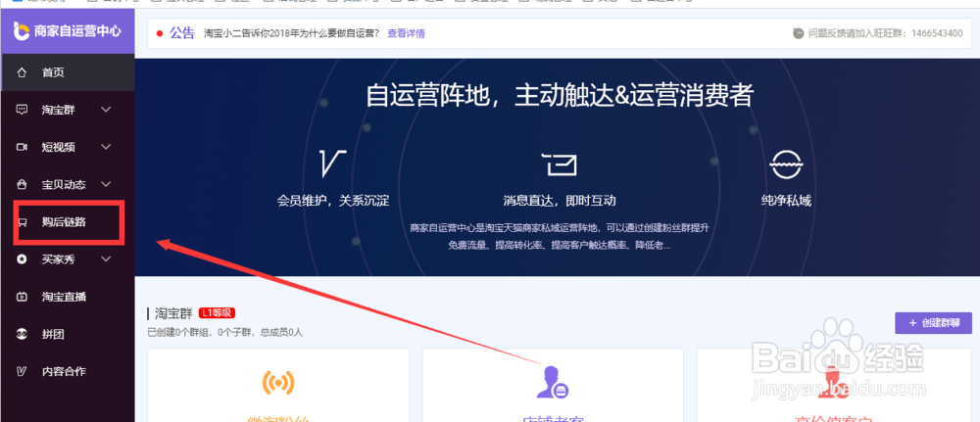Screen dimensions: 980x422
Task: Open the 购后链路 menu item
Action: 68,222
